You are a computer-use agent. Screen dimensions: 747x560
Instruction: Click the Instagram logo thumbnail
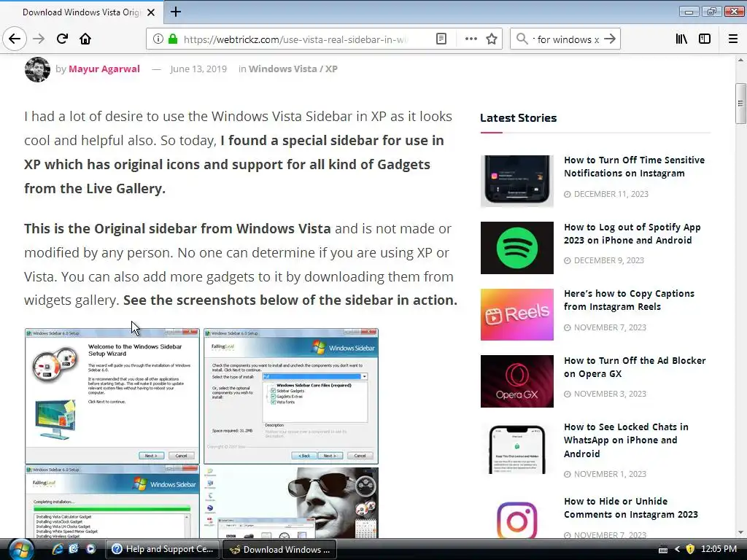[517, 518]
